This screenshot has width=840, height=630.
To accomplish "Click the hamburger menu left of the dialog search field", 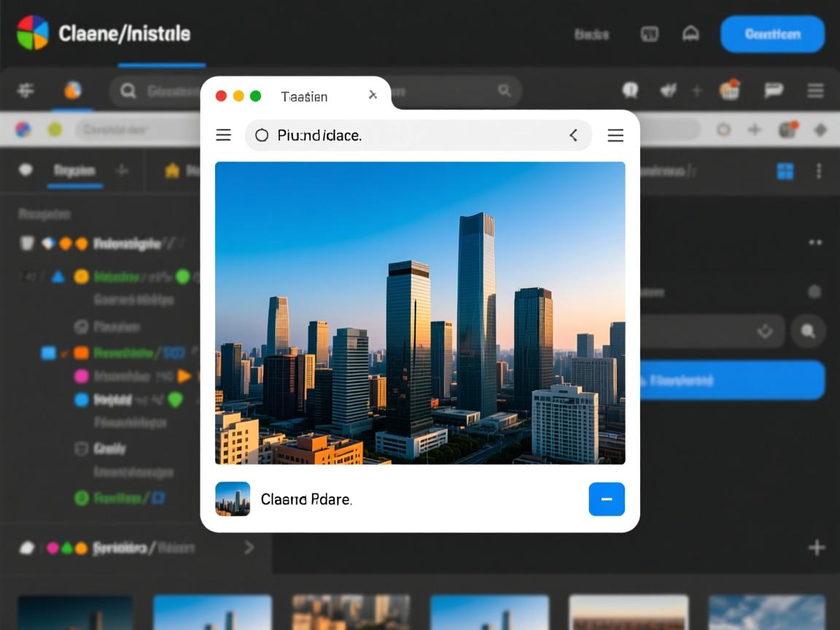I will point(224,135).
